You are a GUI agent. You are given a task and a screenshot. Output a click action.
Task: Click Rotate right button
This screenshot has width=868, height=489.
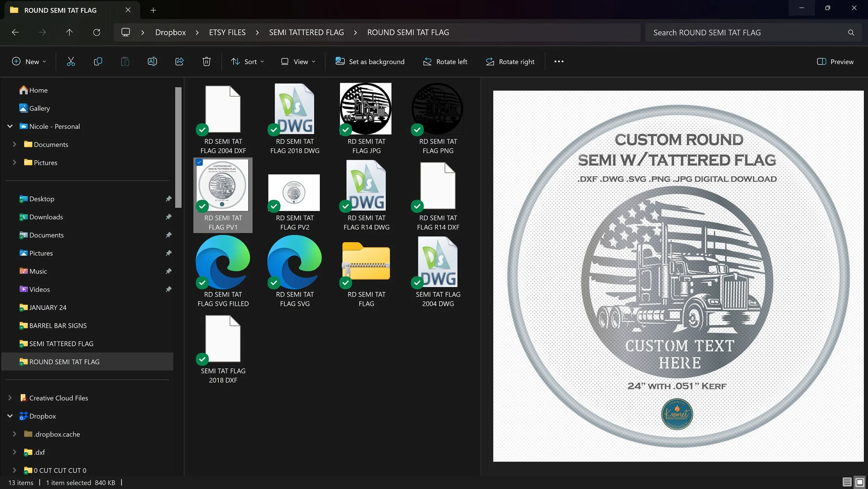[510, 62]
